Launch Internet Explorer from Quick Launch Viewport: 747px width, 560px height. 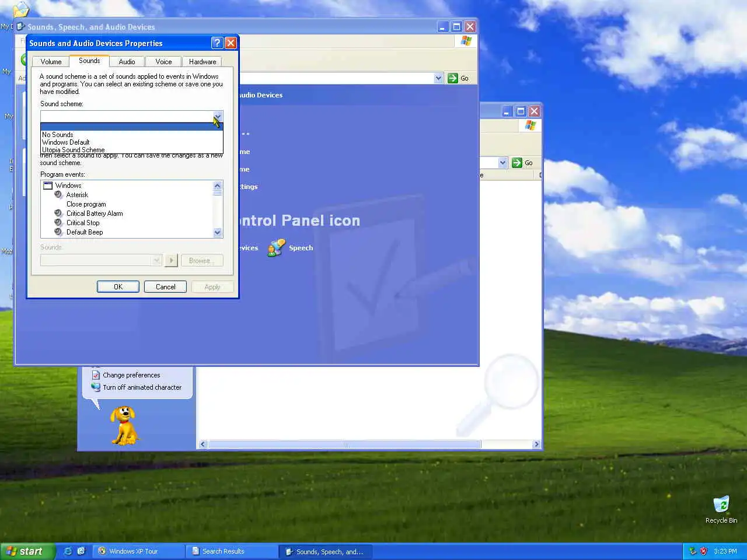pos(68,551)
